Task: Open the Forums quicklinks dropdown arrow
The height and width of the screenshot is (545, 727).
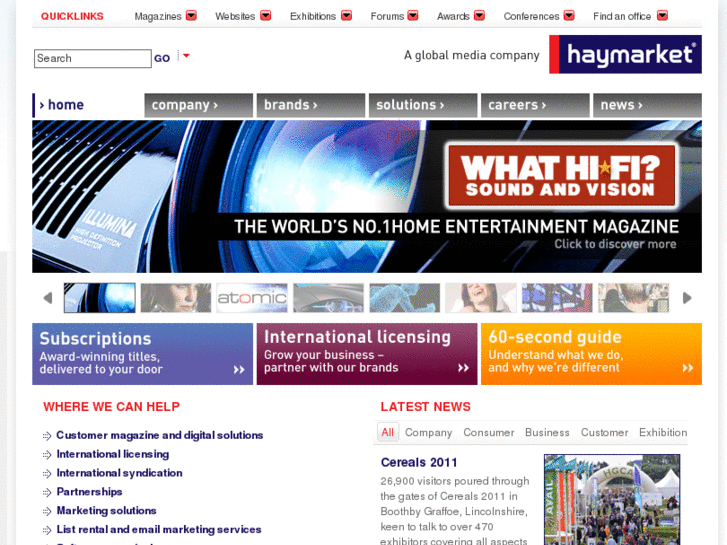Action: tap(413, 16)
